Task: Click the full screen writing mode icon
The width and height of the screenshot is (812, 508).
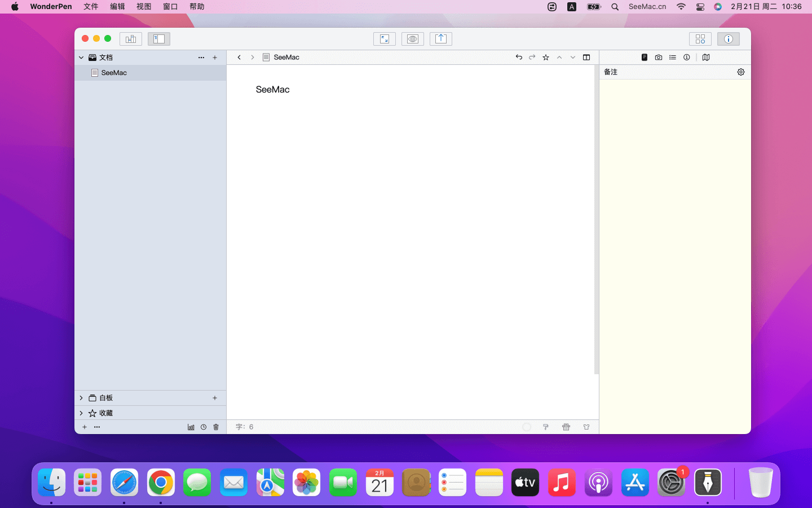Action: coord(384,39)
